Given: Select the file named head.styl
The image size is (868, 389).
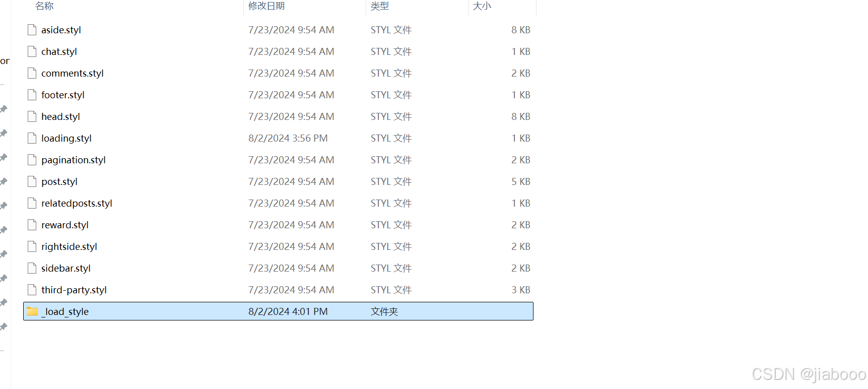Looking at the screenshot, I should pyautogui.click(x=60, y=117).
